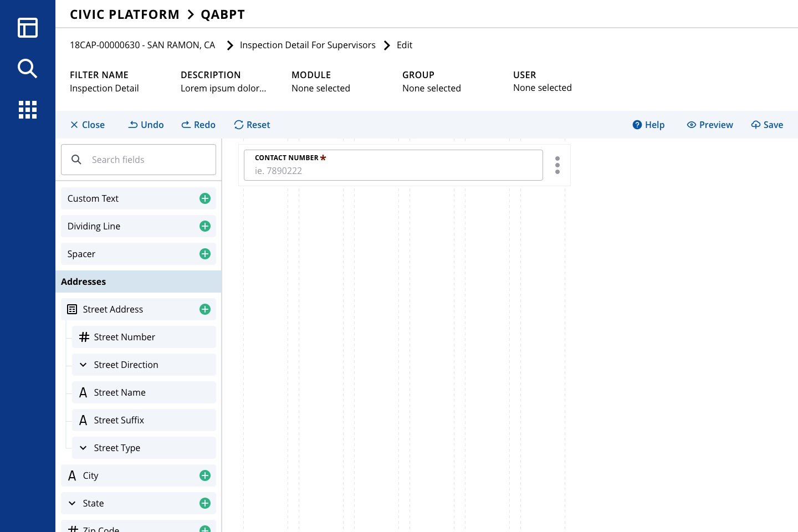The image size is (798, 532).
Task: Add Custom Text with plus icon
Action: coord(205,198)
